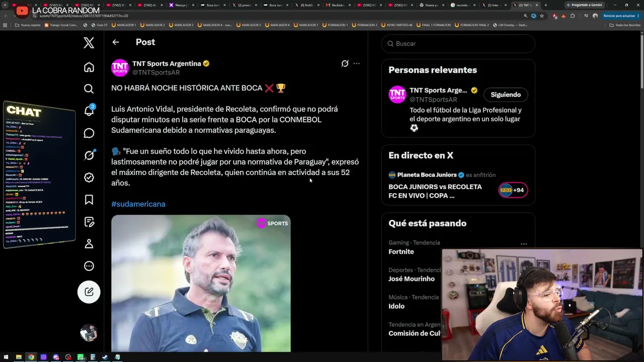Screen dimensions: 644x362
Task: Bookmark this page with the star icon
Action: (x=542, y=16)
